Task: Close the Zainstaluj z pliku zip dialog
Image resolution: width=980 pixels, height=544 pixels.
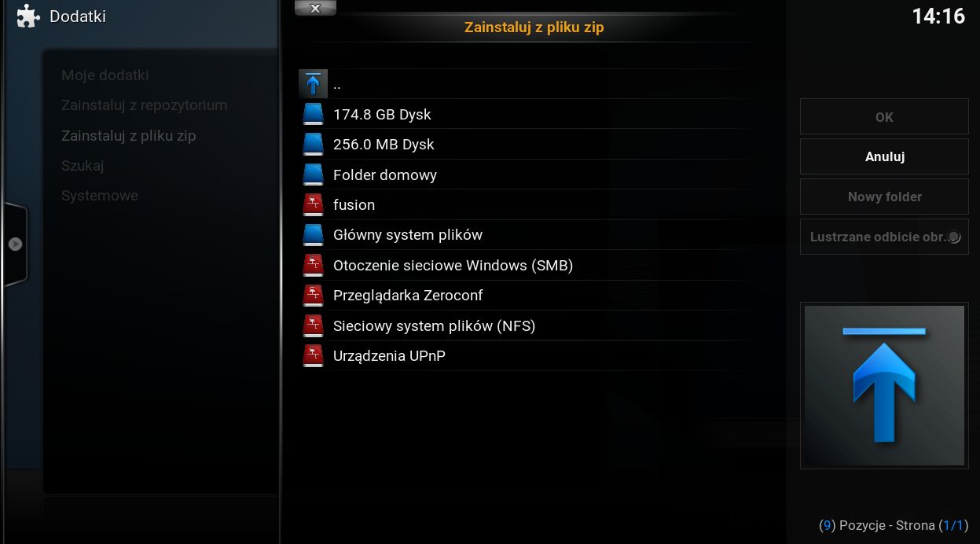Action: coord(315,8)
